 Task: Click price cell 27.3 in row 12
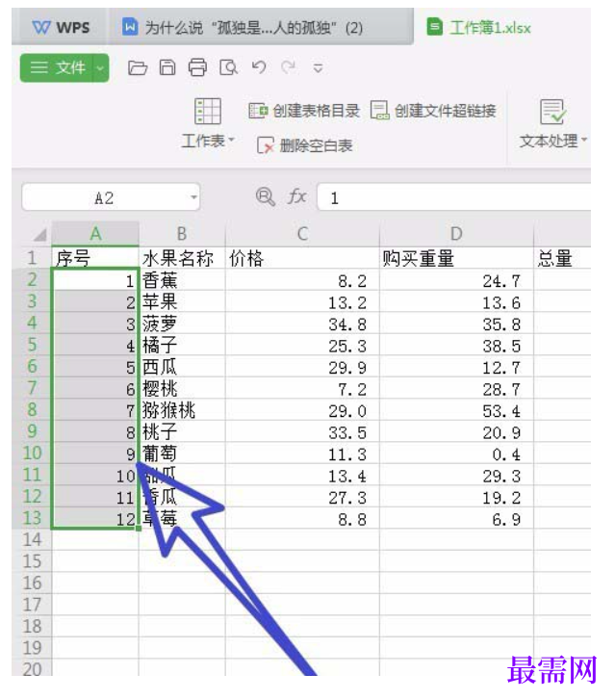pos(302,498)
